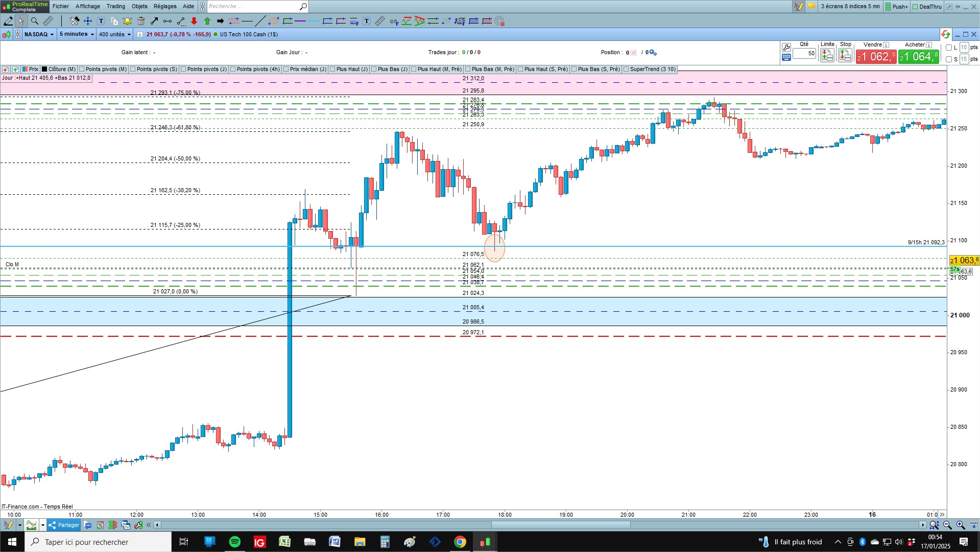Click the Push+ button
The width and height of the screenshot is (980, 552).
[x=897, y=7]
